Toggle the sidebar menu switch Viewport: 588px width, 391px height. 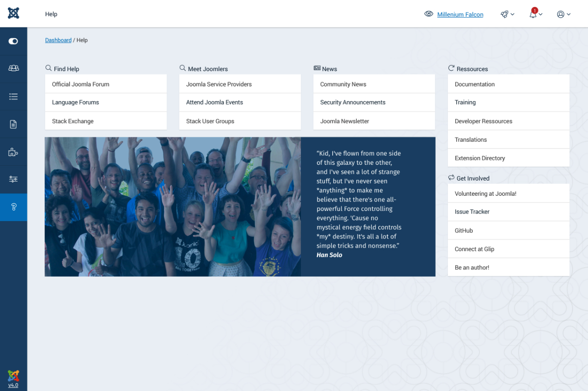click(13, 41)
